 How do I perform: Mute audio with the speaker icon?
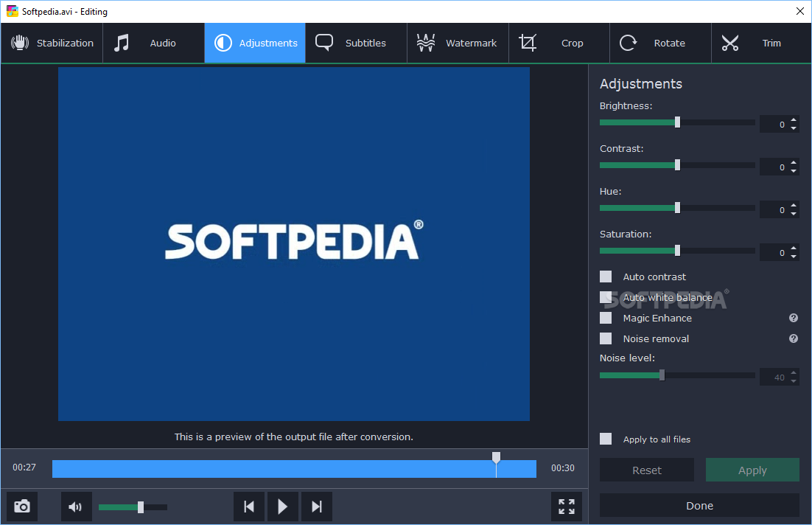coord(76,507)
